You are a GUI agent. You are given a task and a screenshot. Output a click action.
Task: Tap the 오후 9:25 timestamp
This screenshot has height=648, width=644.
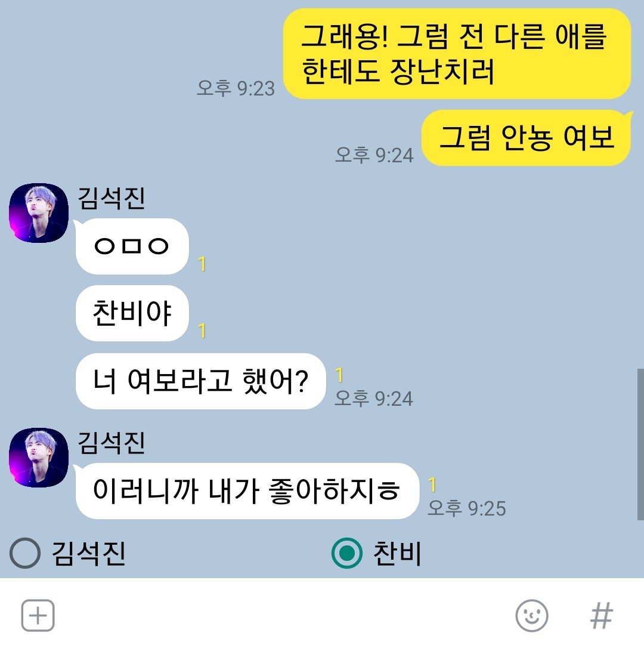[x=467, y=508]
